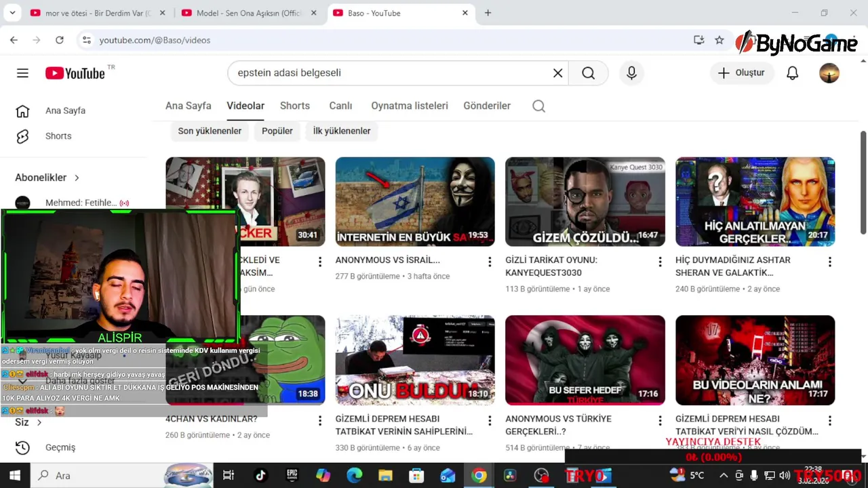
Task: Open the YouTube hamburger guide menu
Action: [x=22, y=73]
